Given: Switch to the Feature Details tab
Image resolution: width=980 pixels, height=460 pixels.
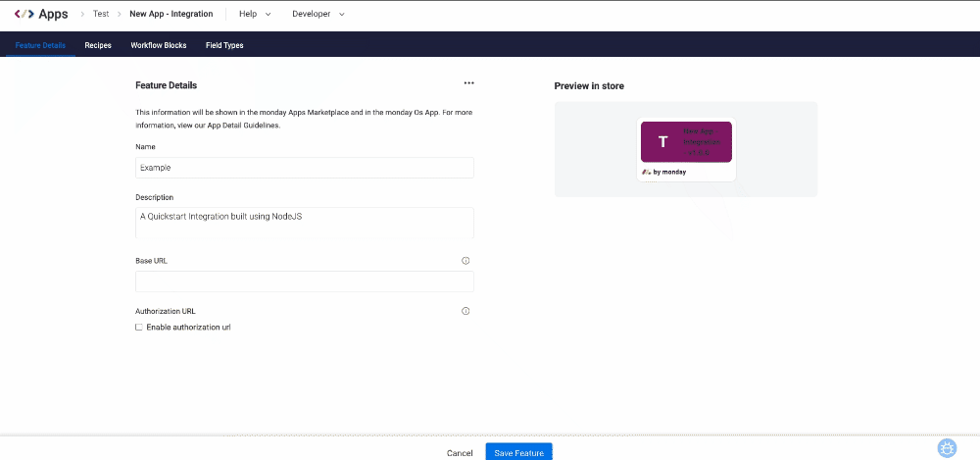Looking at the screenshot, I should (x=40, y=46).
